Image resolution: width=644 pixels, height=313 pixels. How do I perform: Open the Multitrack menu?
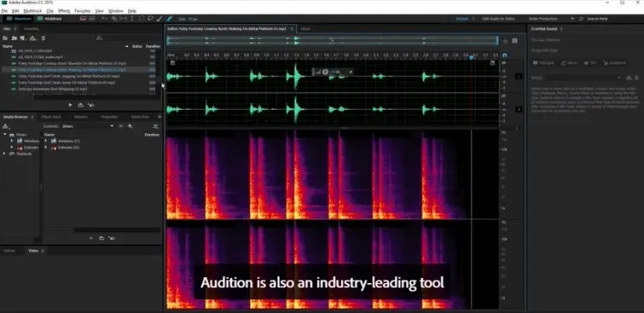[x=33, y=10]
